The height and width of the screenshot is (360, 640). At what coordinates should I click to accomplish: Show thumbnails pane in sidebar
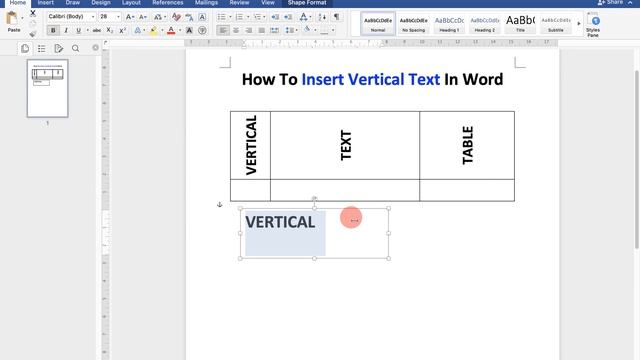coord(25,49)
